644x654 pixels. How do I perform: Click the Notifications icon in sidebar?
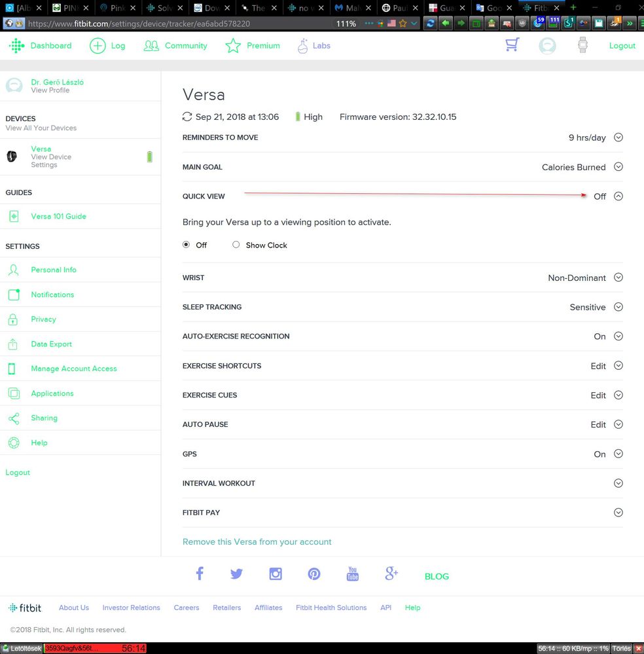(x=14, y=295)
